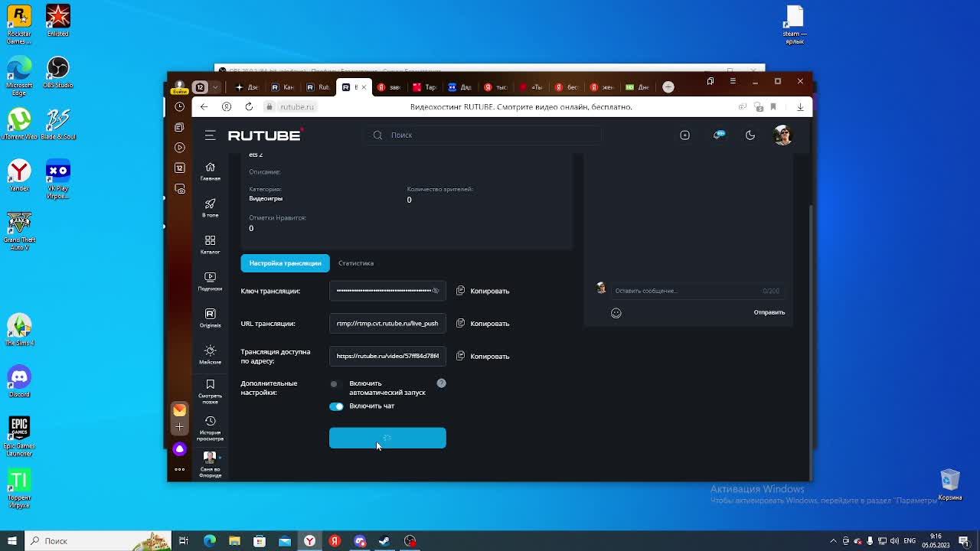Open user profile avatar menu

(x=782, y=135)
